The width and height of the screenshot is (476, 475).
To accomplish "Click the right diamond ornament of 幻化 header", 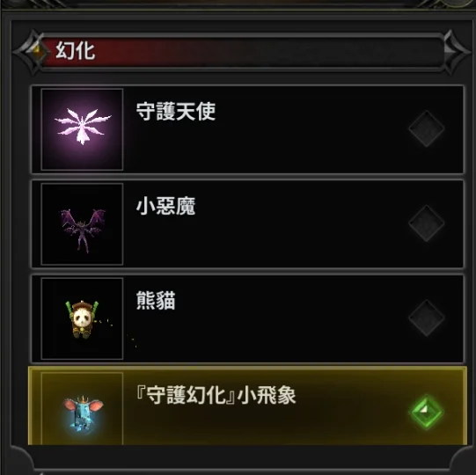I will coord(455,52).
